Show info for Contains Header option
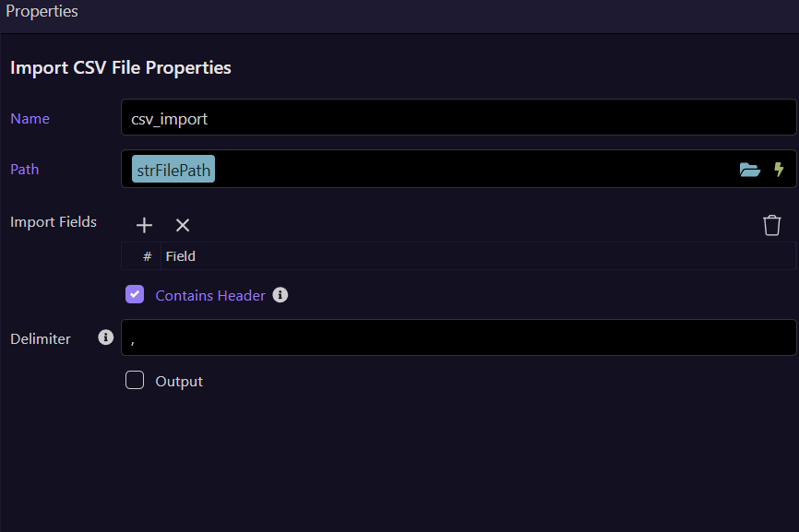 tap(280, 295)
